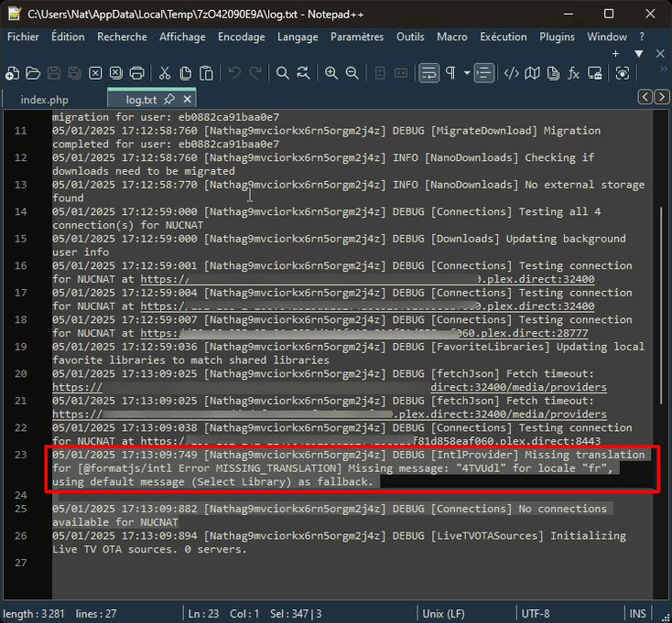
Task: Zoom in using plus magnifier icon
Action: click(331, 73)
